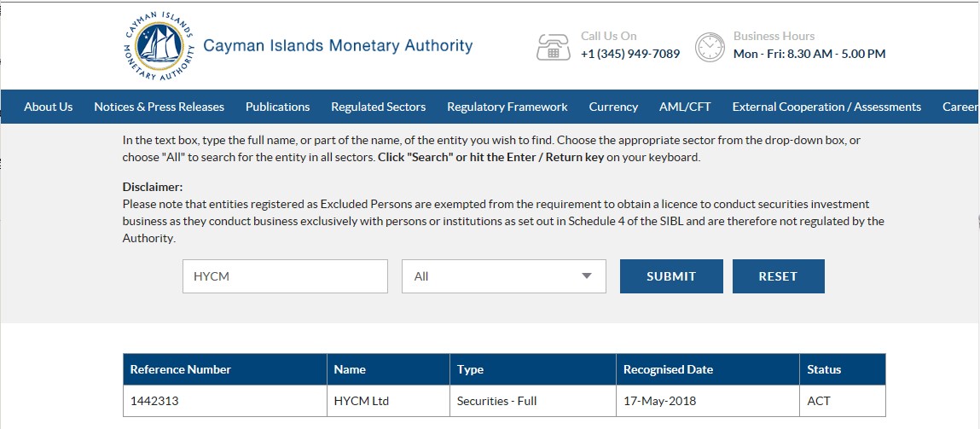Click the clock icon beside Business Hours

[710, 47]
